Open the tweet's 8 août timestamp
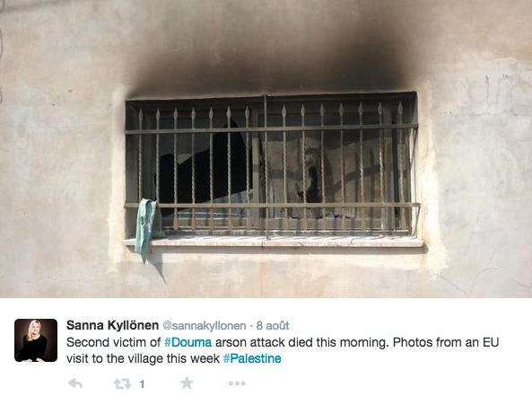Screen dimensions: 532x405 click(273, 326)
